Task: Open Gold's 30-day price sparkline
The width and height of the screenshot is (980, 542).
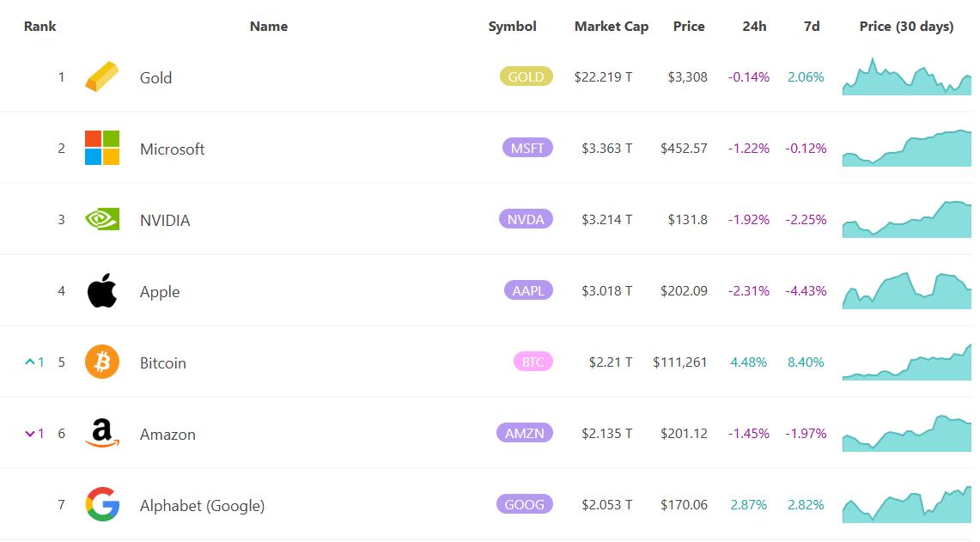Action: click(907, 78)
